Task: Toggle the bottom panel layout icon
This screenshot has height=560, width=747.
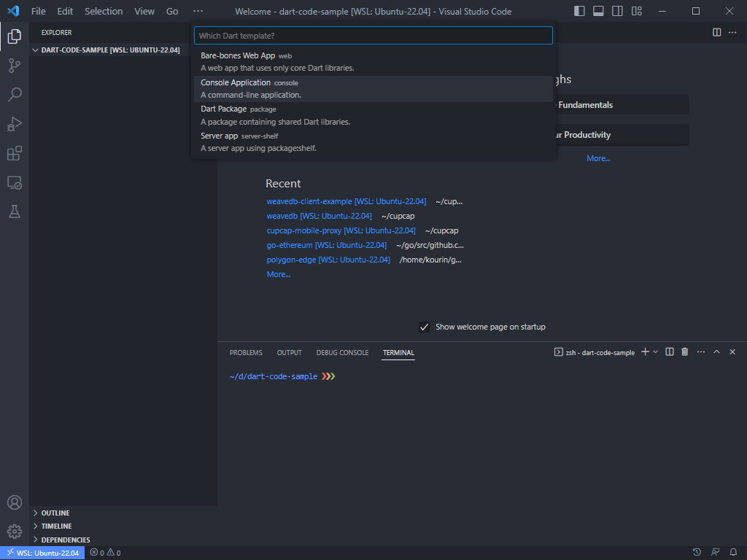Action: coord(598,11)
